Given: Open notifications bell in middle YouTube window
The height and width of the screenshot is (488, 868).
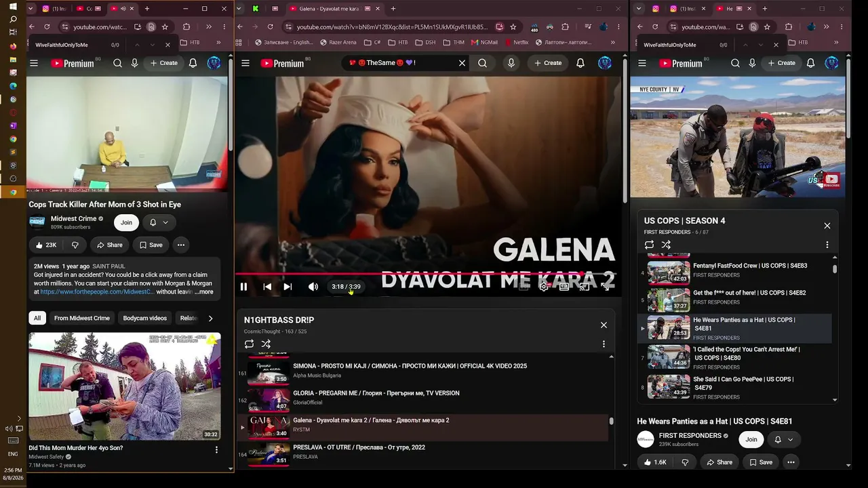Looking at the screenshot, I should (x=580, y=63).
